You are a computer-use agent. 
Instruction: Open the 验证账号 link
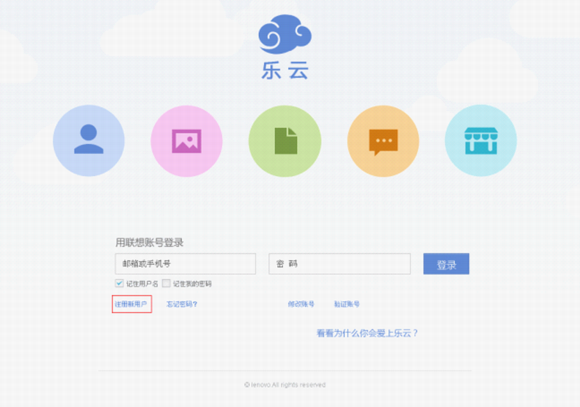coord(347,304)
